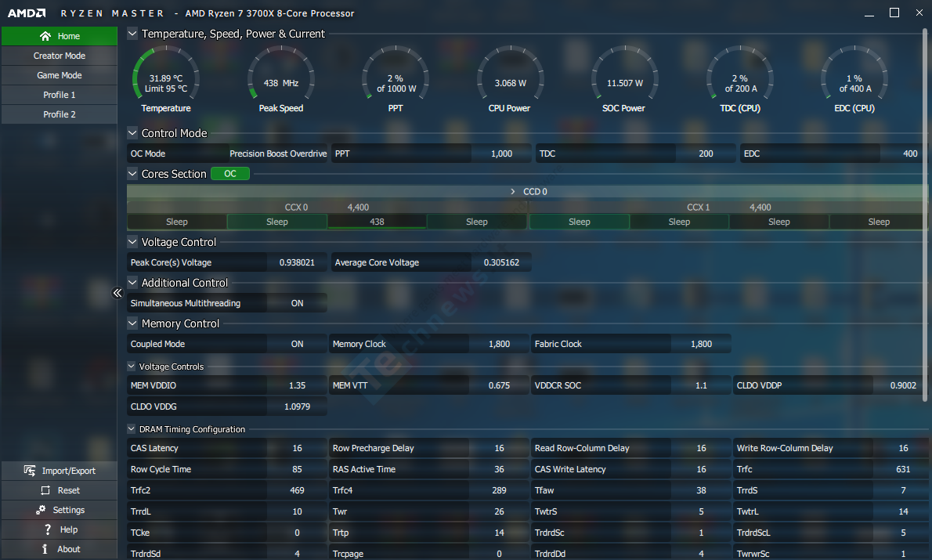Click the PPT gauge dial

click(x=396, y=74)
